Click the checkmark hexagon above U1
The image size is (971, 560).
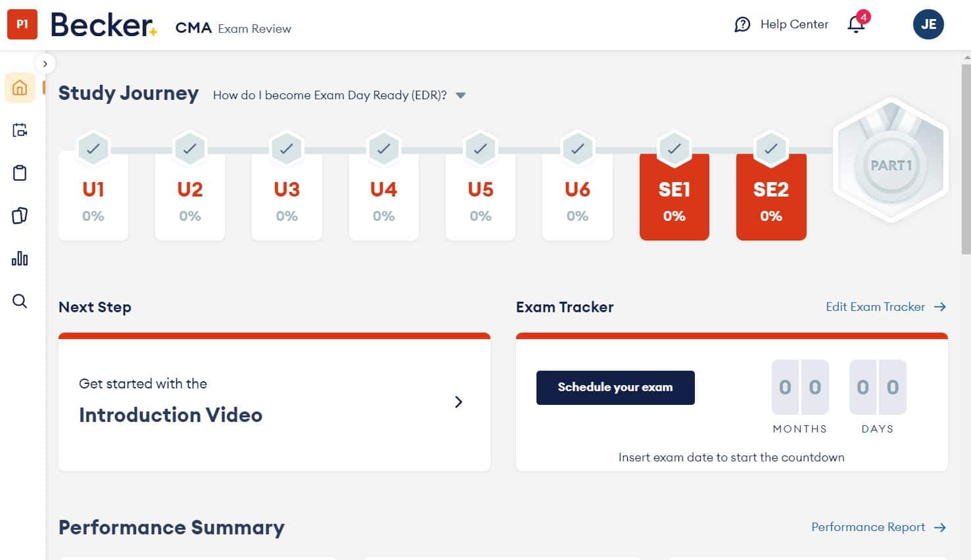pyautogui.click(x=93, y=149)
